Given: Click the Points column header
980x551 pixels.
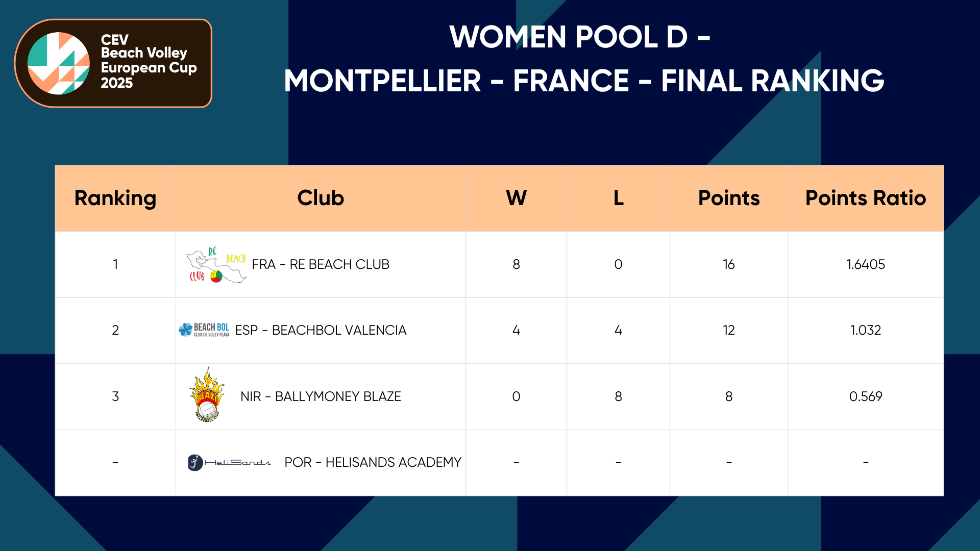Looking at the screenshot, I should (x=728, y=198).
